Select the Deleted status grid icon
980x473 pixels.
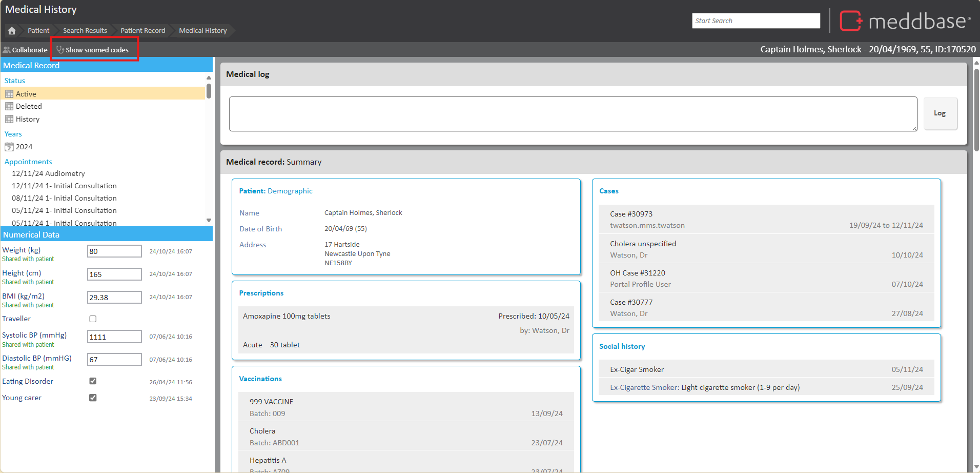point(9,106)
